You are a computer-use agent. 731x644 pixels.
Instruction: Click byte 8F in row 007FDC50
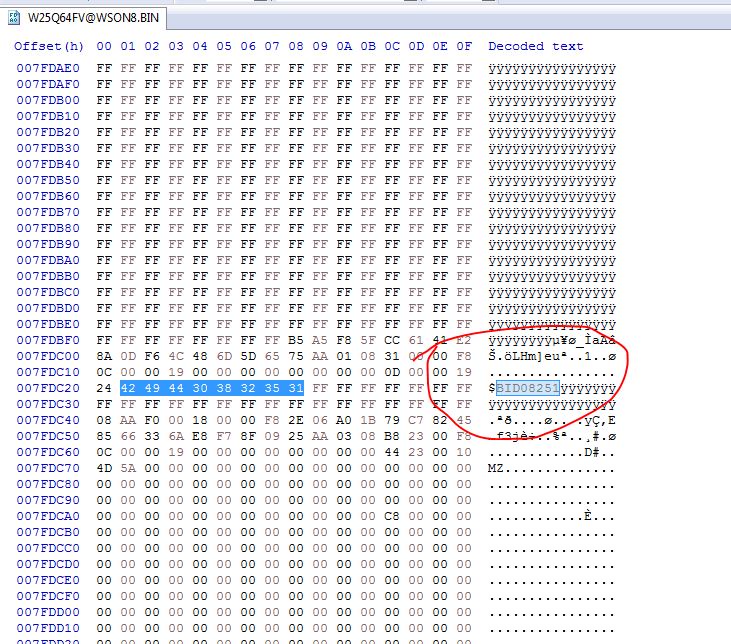point(248,436)
